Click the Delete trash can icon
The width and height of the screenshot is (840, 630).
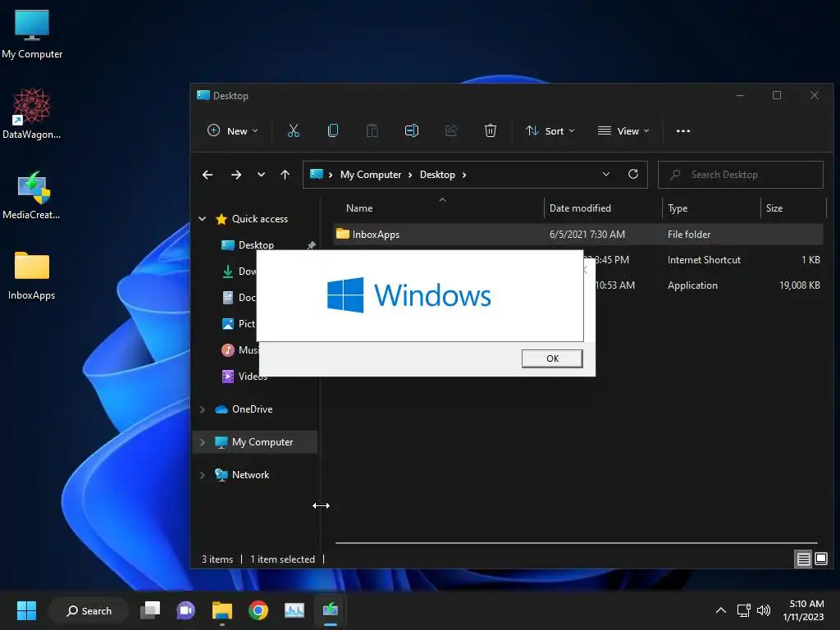491,130
